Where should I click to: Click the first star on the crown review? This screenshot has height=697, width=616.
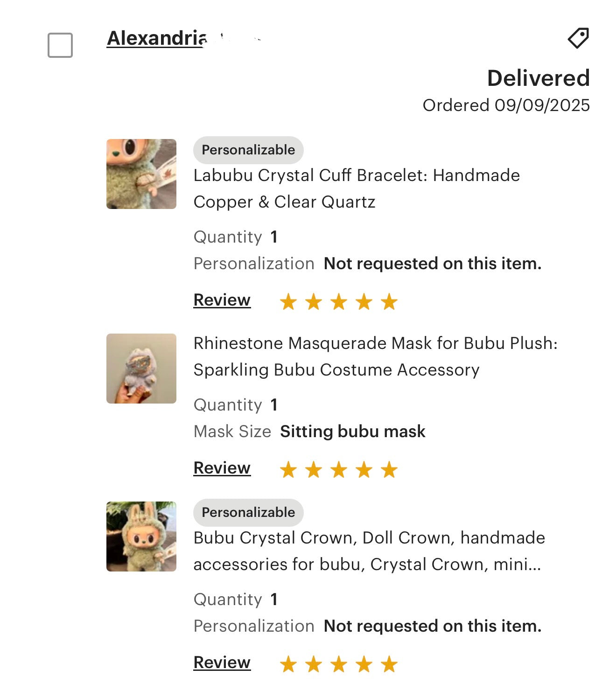[x=288, y=662]
